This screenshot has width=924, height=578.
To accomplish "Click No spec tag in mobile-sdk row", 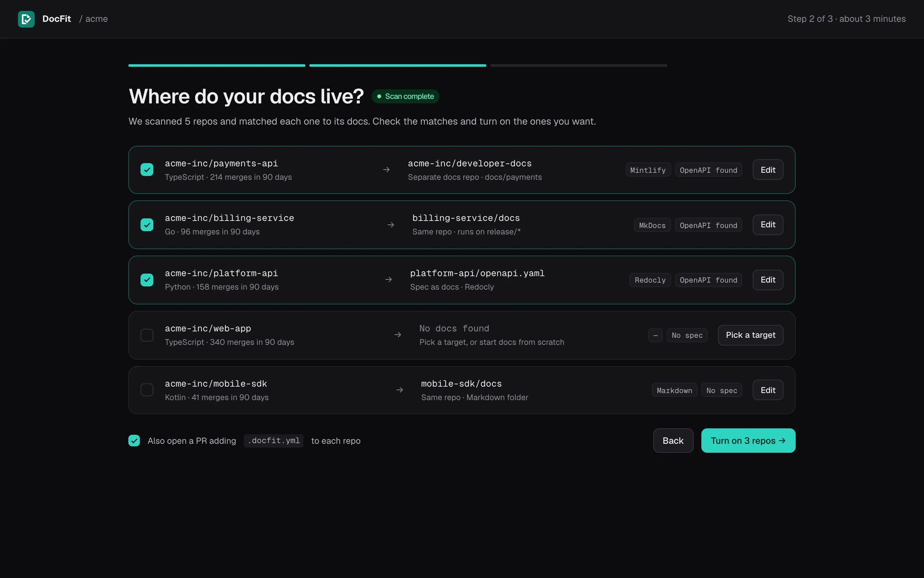I will (722, 390).
